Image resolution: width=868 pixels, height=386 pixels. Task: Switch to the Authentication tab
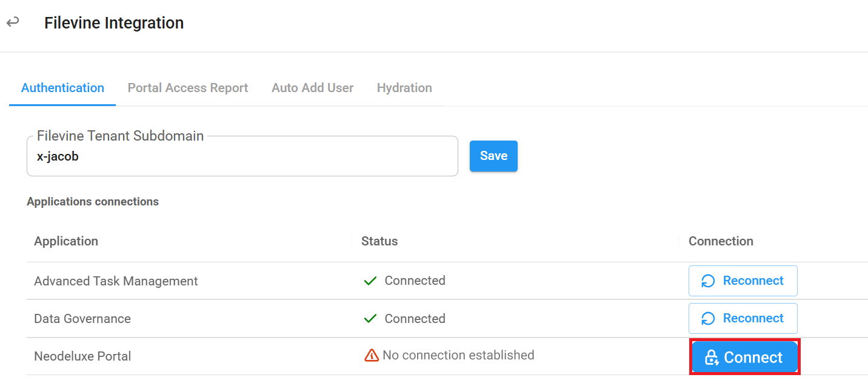[x=62, y=88]
